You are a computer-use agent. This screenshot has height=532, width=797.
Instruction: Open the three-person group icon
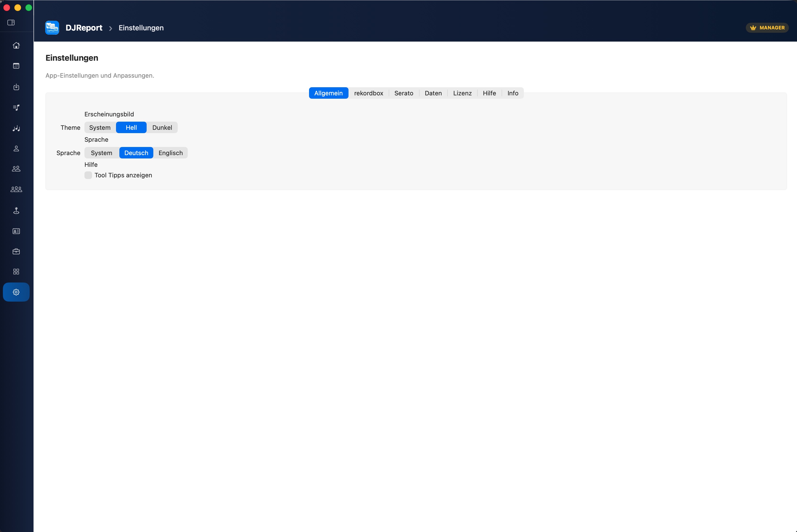16,189
